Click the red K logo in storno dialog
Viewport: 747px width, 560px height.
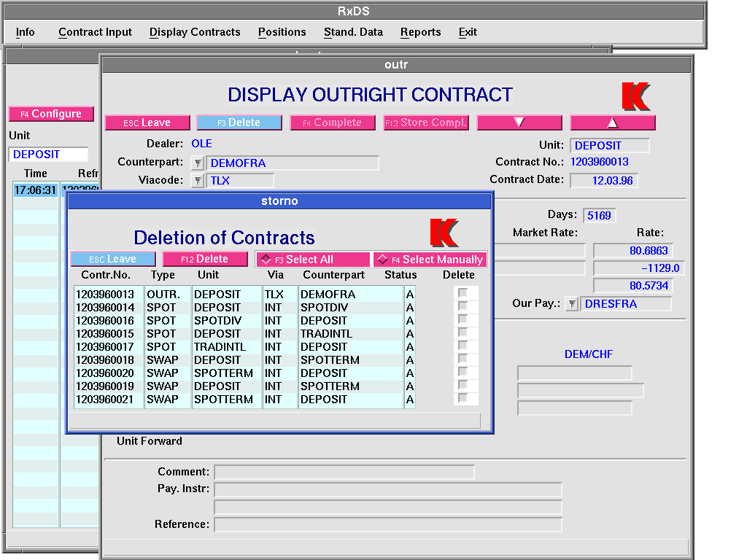444,233
